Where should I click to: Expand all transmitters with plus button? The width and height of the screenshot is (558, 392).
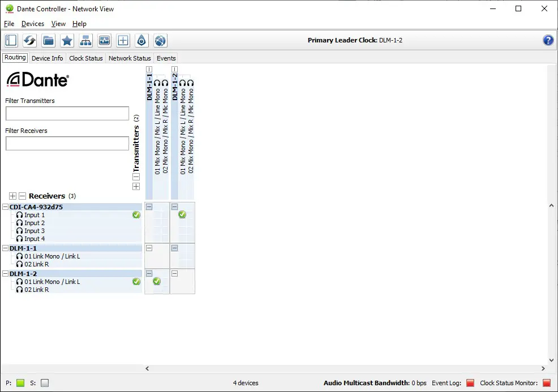pos(136,187)
